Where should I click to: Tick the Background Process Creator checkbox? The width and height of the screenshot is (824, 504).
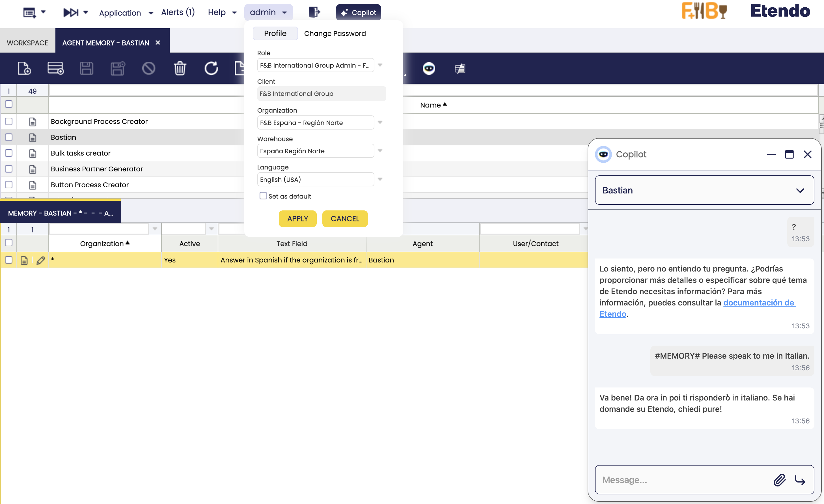(x=9, y=121)
